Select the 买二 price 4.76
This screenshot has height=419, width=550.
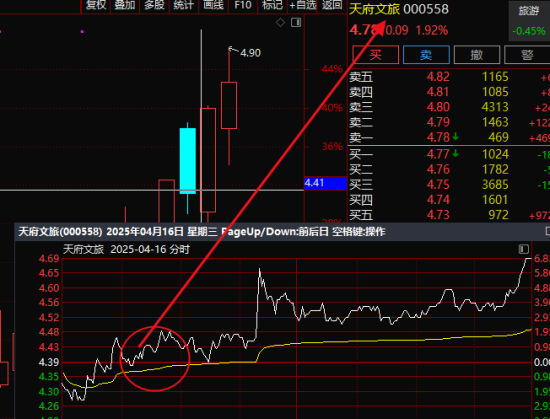(x=438, y=169)
